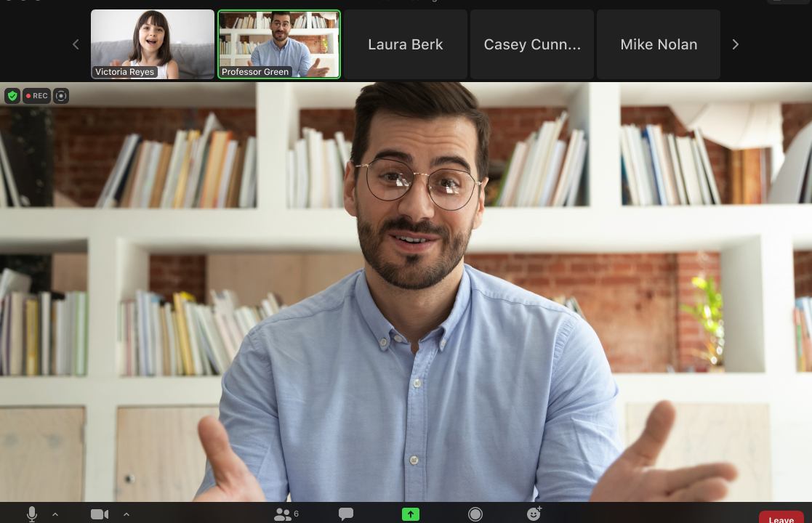The image size is (812, 523).
Task: Click the green encryption shield icon
Action: (x=12, y=96)
